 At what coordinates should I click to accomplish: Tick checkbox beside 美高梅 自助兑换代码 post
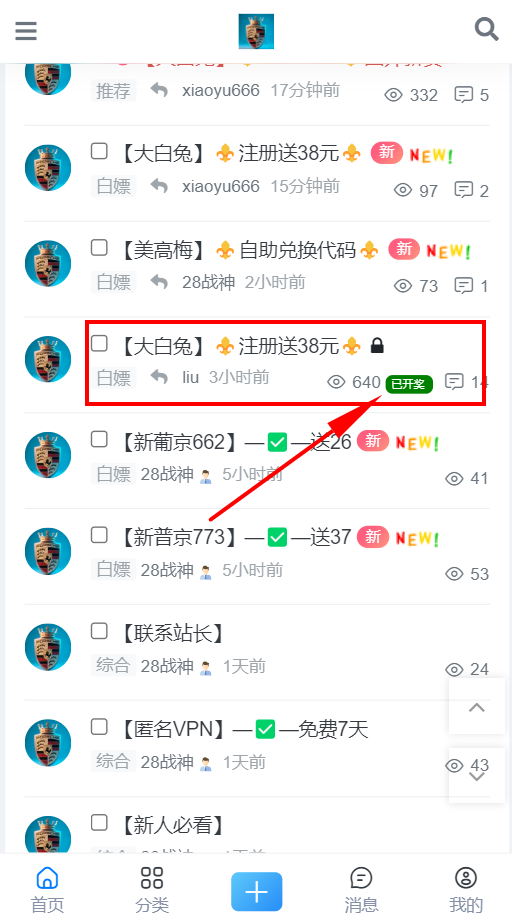[99, 248]
